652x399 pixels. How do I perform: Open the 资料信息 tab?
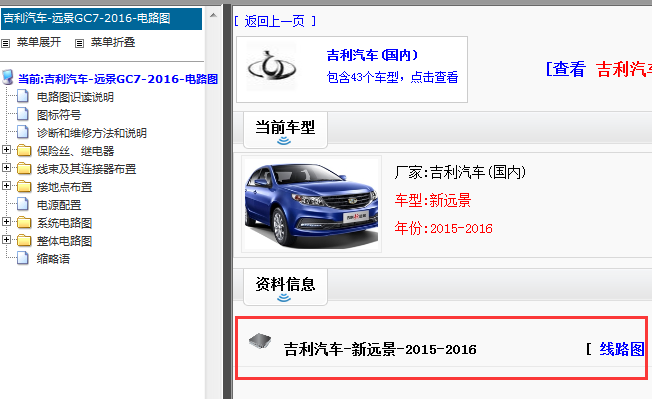point(285,287)
